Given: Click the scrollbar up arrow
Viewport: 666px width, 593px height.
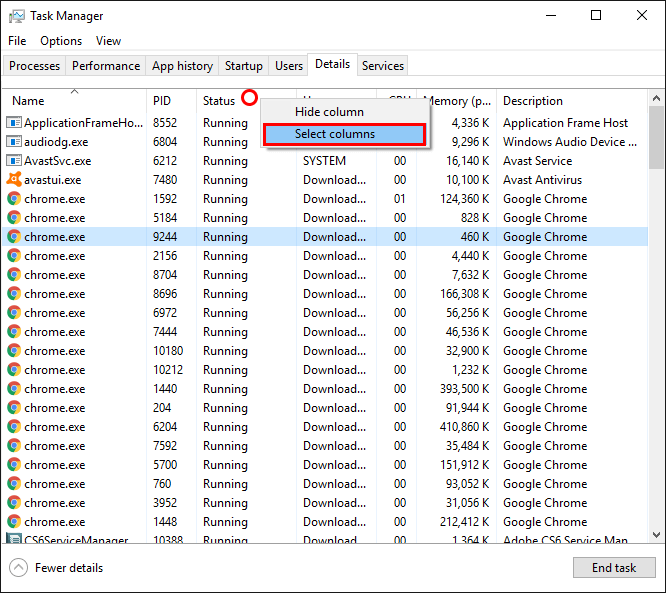Looking at the screenshot, I should [x=656, y=99].
